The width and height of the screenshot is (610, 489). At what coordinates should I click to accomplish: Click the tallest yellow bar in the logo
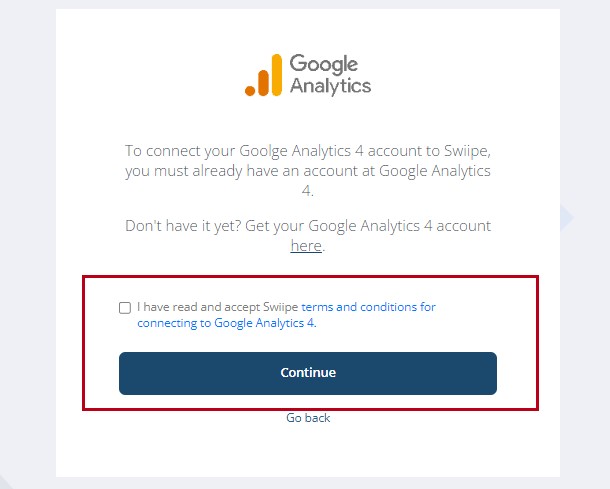point(276,76)
